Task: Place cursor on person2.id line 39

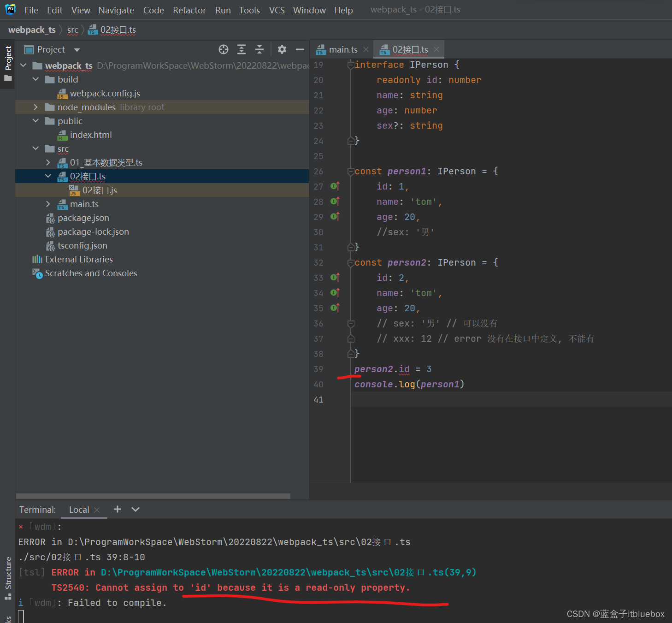Action: [393, 369]
